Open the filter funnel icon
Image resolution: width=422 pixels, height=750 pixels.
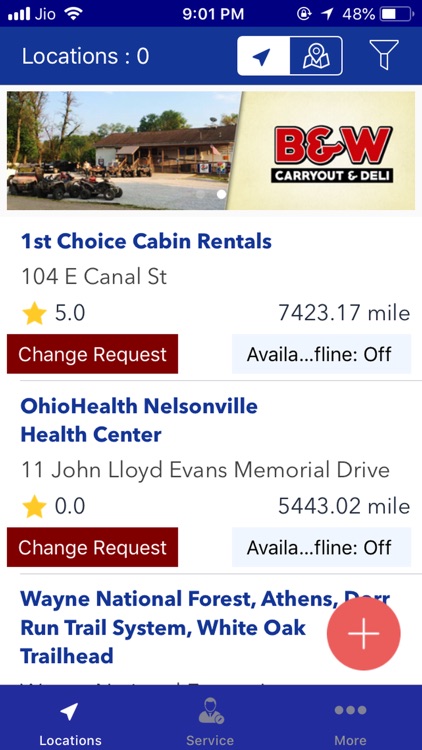(x=384, y=55)
